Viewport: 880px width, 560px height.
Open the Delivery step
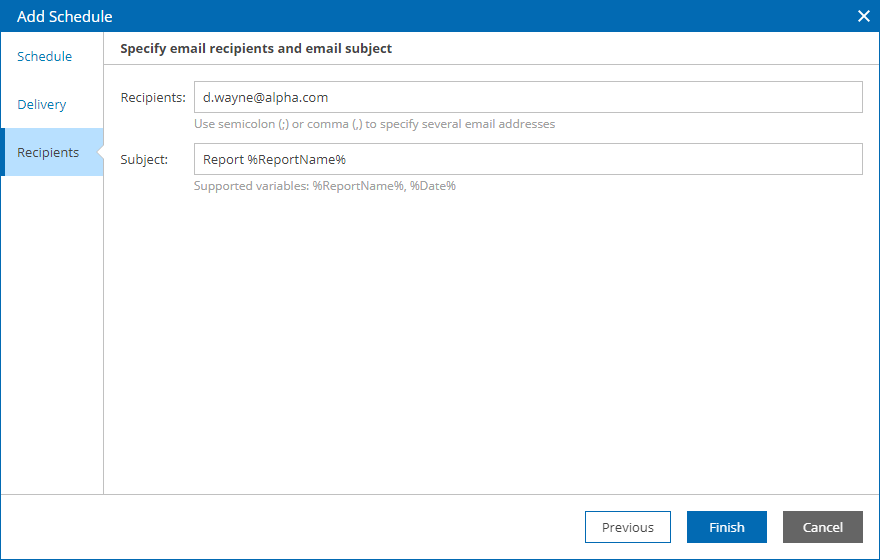point(42,105)
